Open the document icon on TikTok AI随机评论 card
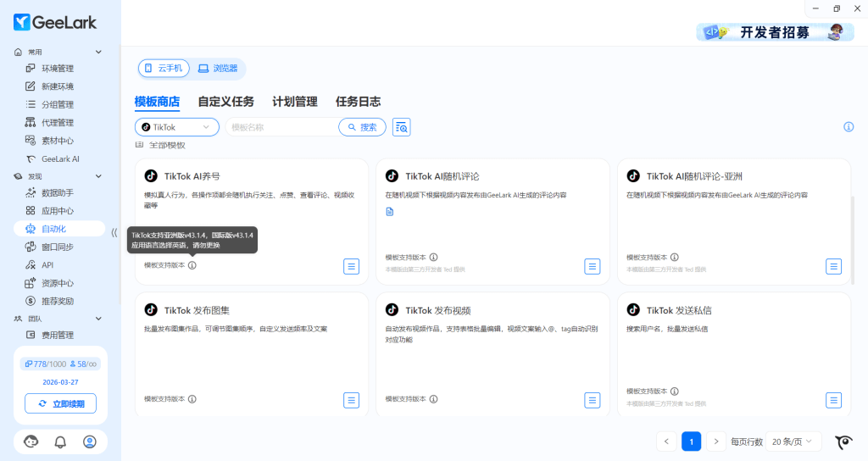 (x=390, y=212)
